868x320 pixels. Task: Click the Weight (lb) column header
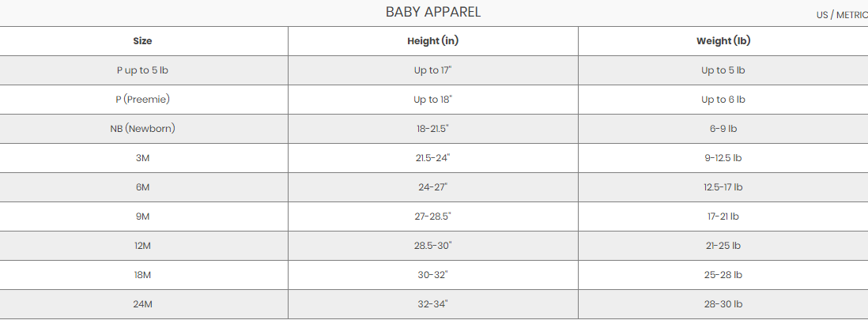pyautogui.click(x=723, y=41)
